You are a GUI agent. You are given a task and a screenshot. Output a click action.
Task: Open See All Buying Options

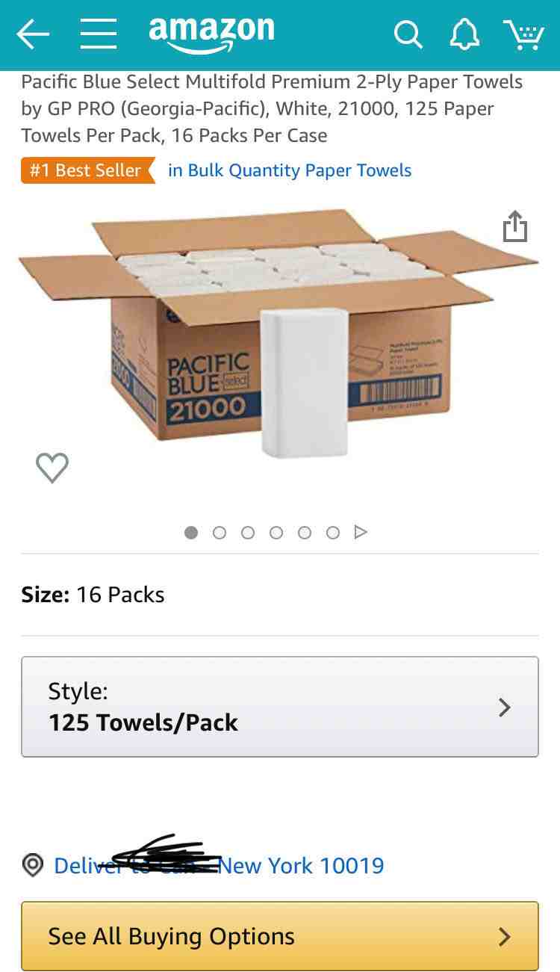(x=280, y=936)
